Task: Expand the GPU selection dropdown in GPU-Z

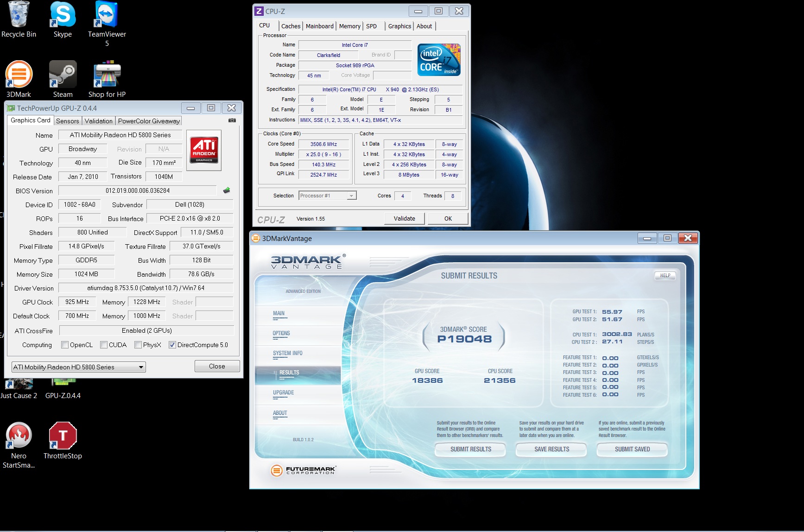Action: [x=141, y=367]
